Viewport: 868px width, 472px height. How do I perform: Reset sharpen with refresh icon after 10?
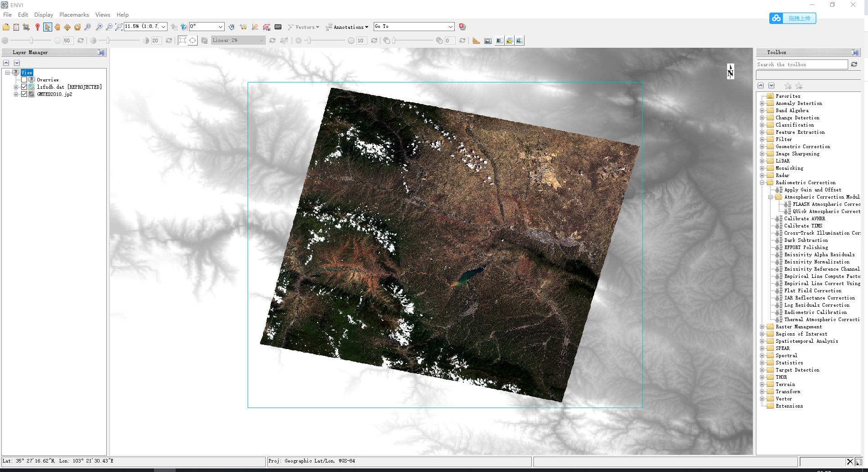click(374, 41)
